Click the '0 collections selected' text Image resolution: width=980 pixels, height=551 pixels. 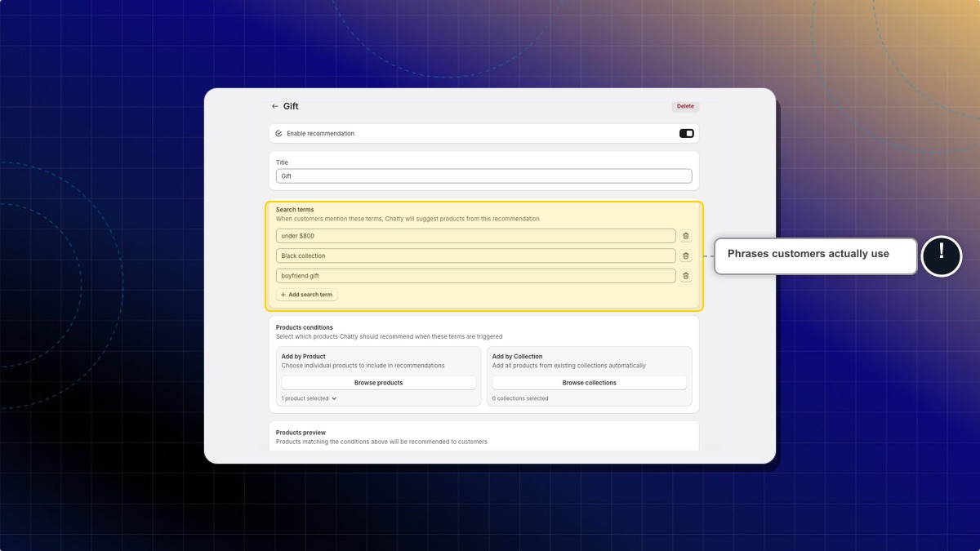click(520, 398)
